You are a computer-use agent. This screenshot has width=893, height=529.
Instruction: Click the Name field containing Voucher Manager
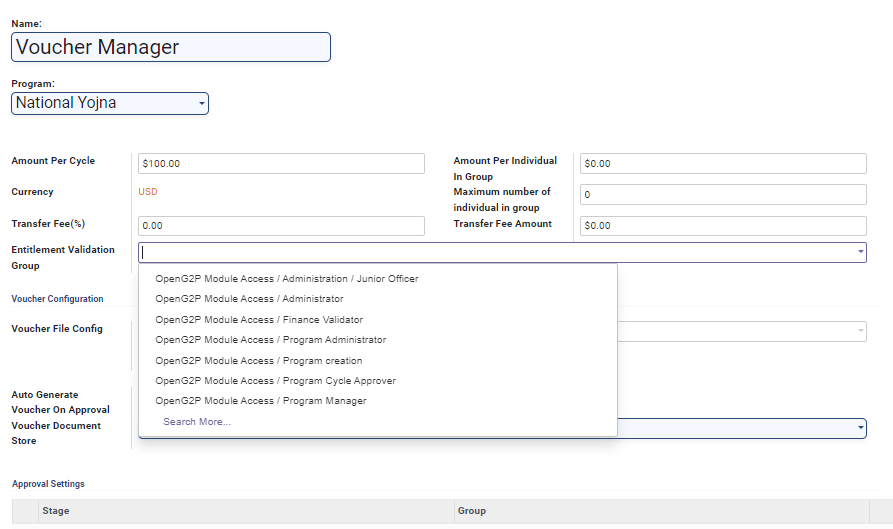click(x=170, y=47)
